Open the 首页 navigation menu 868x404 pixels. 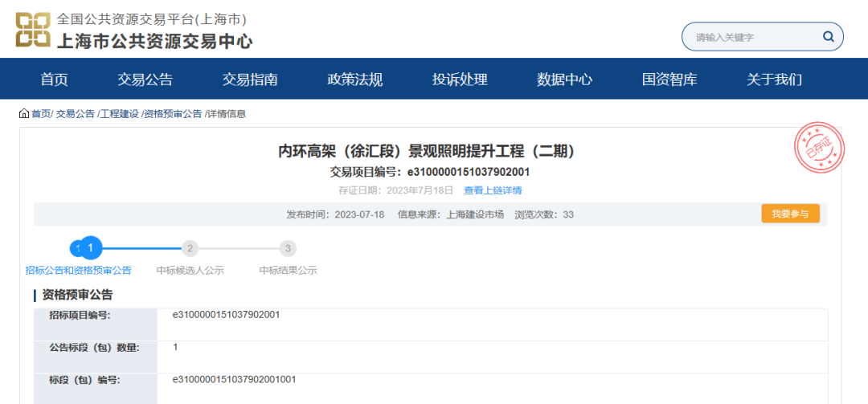coord(55,80)
